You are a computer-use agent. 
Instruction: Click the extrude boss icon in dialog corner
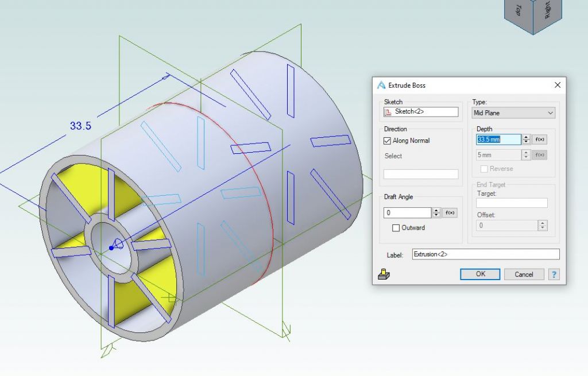pyautogui.click(x=384, y=274)
